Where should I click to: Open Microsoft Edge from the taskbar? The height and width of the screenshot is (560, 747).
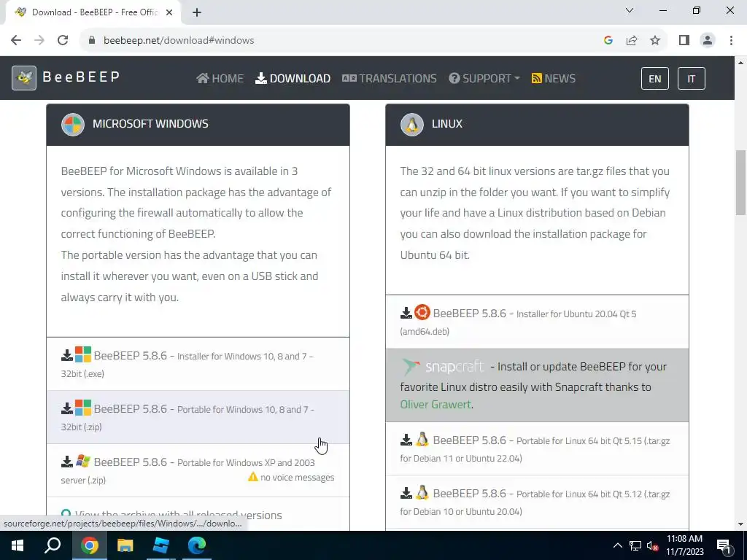click(x=197, y=545)
